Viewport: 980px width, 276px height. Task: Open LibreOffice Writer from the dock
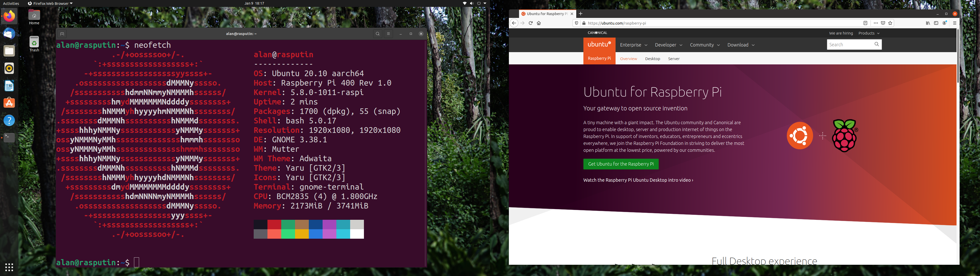[x=9, y=86]
